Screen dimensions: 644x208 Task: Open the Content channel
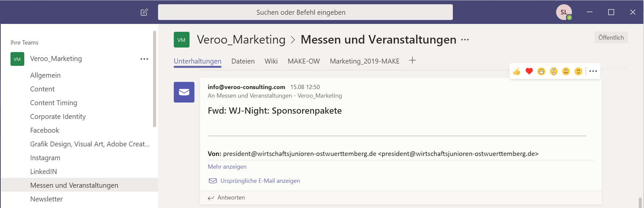pyautogui.click(x=42, y=89)
